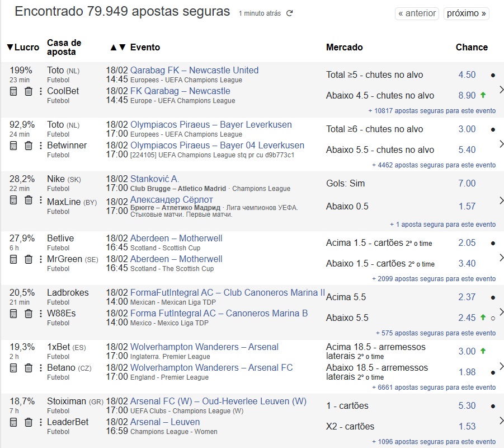This screenshot has height=448, width=504.
Task: Open calculator for the 27,9% Aberdeen – Motherwell row
Action: pos(13,259)
